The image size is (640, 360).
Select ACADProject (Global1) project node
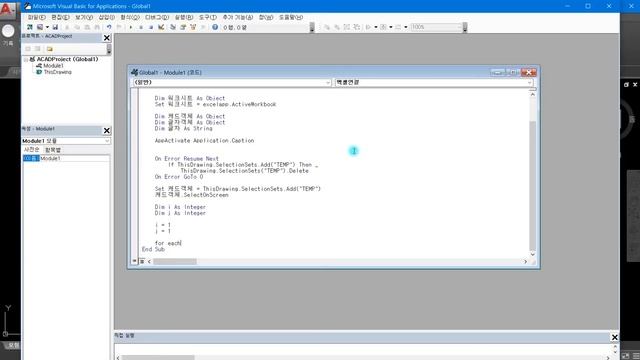tap(67, 59)
